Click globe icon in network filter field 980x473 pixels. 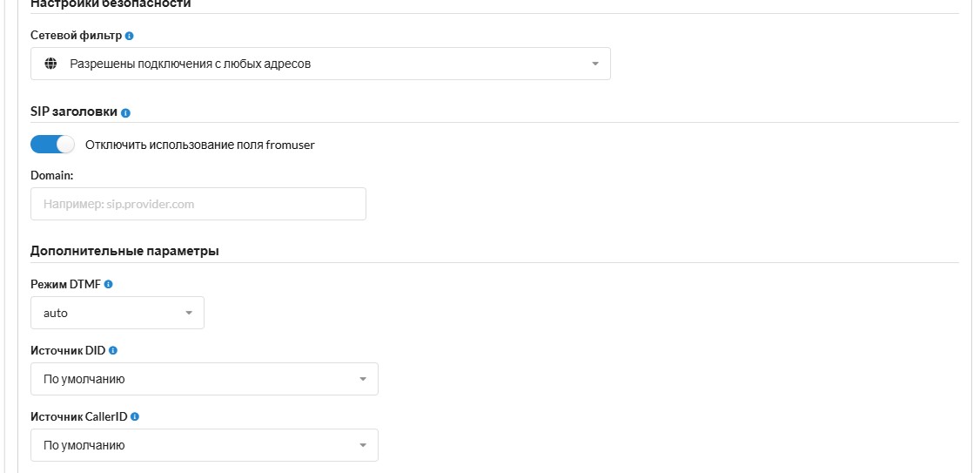(50, 64)
